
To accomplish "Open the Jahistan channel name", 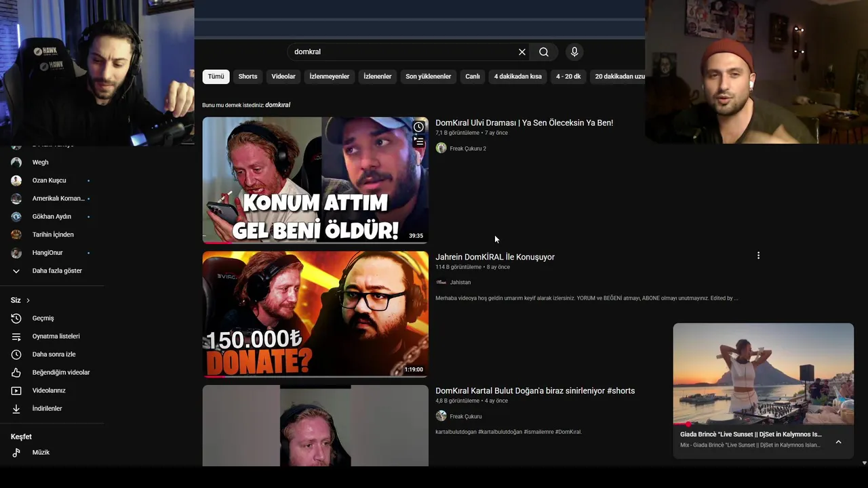I will pos(460,282).
